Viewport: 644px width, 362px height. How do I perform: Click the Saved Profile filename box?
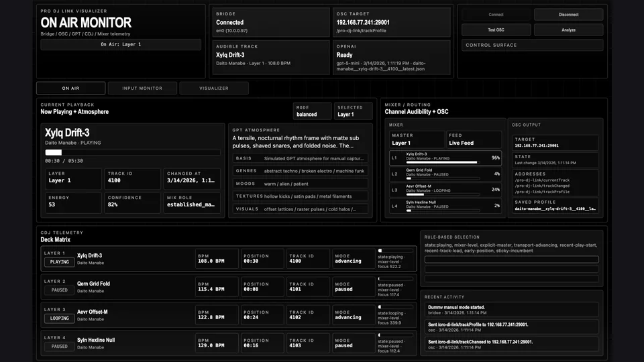pos(555,206)
